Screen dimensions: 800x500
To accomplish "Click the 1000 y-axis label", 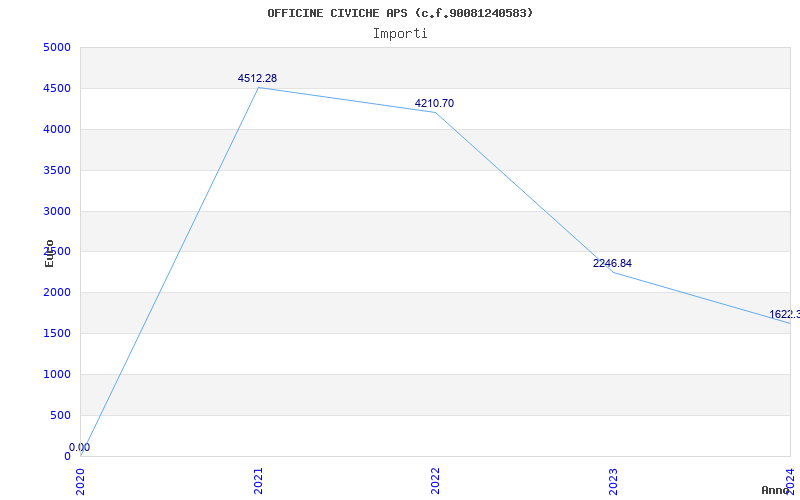I will tap(57, 374).
